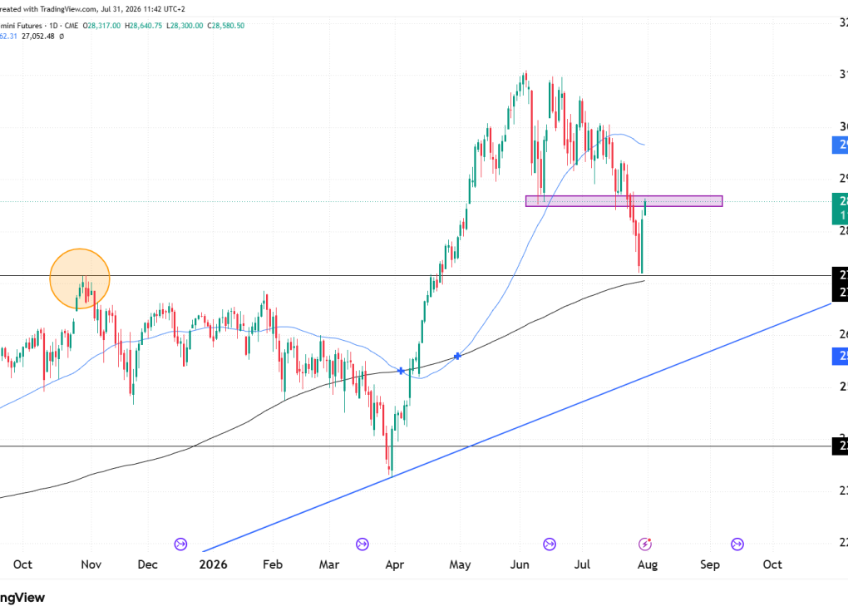
Task: Click the Nov label on the time axis
Action: 91,564
